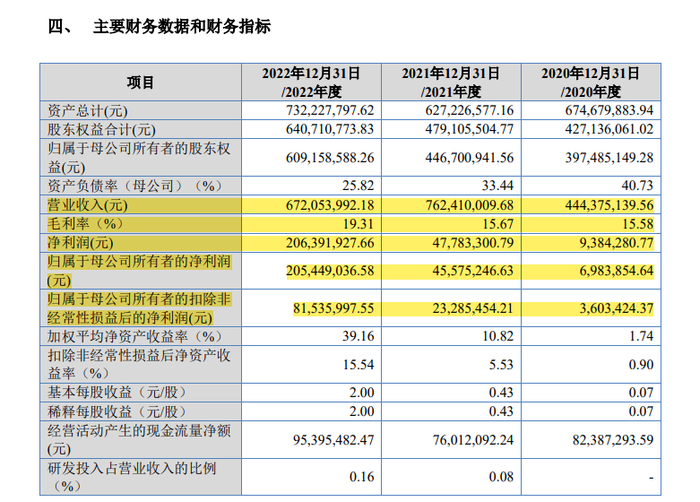Click value 674,679,883.94
This screenshot has height=502, width=700.
[x=609, y=110]
